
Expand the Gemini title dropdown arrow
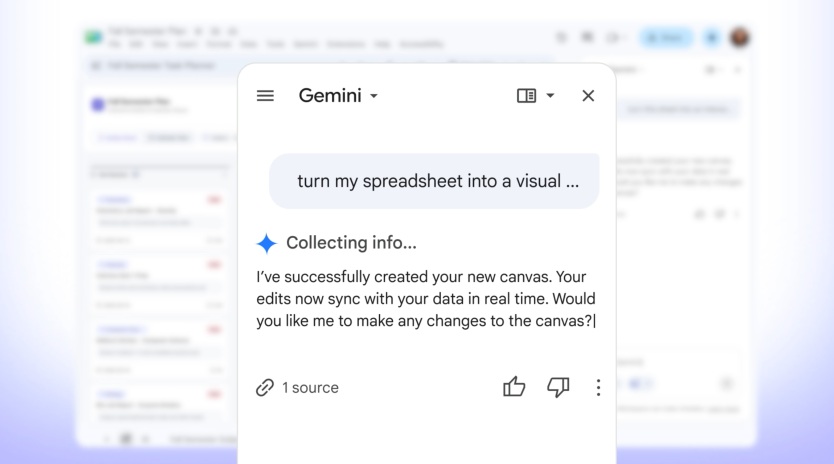click(374, 96)
